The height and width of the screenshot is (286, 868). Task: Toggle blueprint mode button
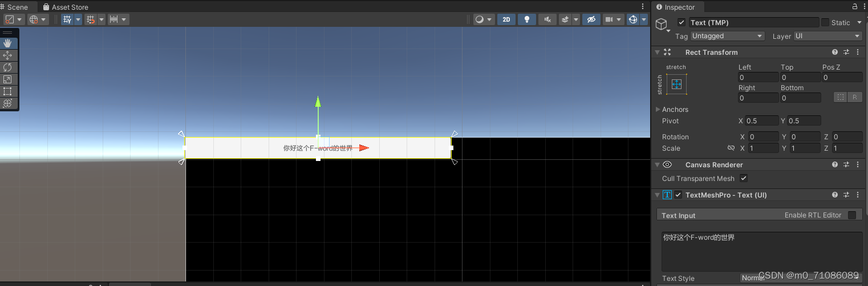point(841,97)
